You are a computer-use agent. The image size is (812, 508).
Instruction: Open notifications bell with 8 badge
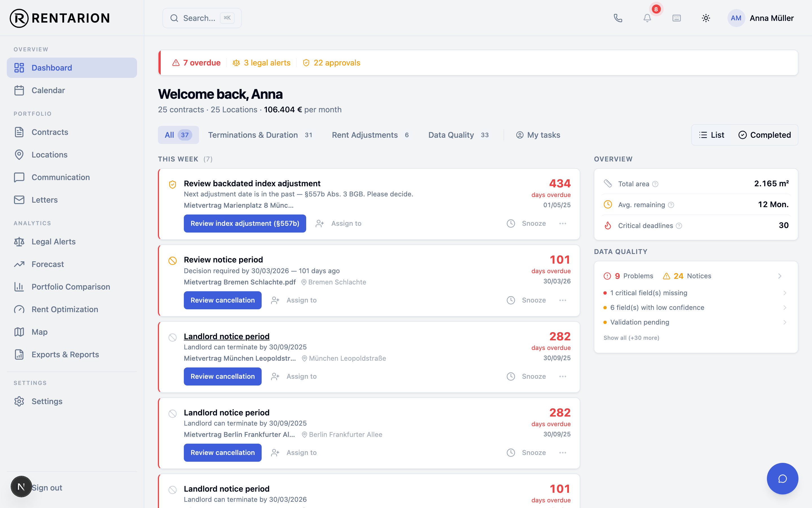(647, 18)
